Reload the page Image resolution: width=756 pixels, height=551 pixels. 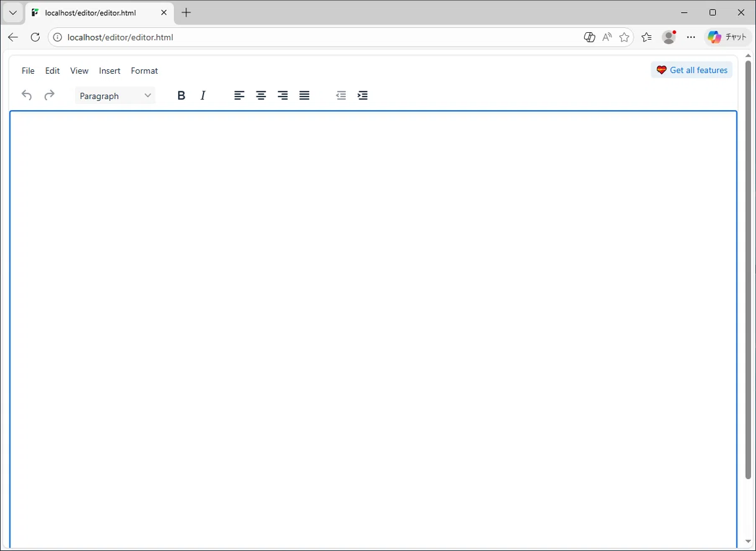[x=35, y=37]
